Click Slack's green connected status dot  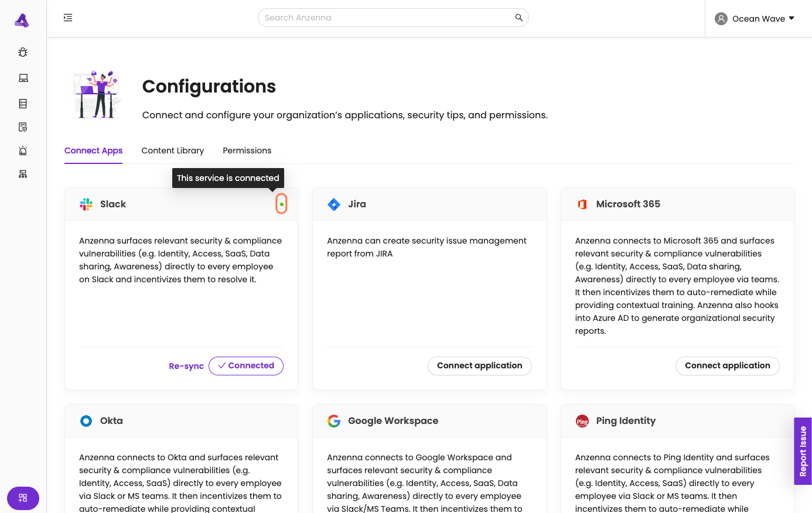click(282, 204)
